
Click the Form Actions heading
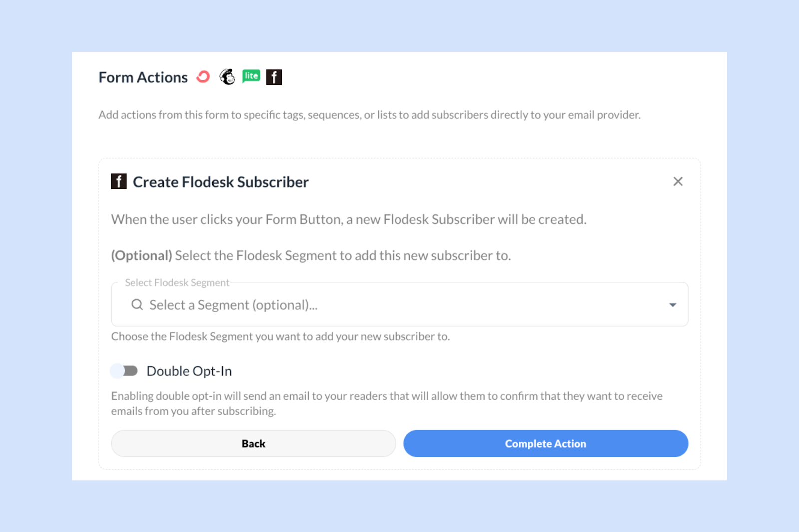[x=143, y=77]
